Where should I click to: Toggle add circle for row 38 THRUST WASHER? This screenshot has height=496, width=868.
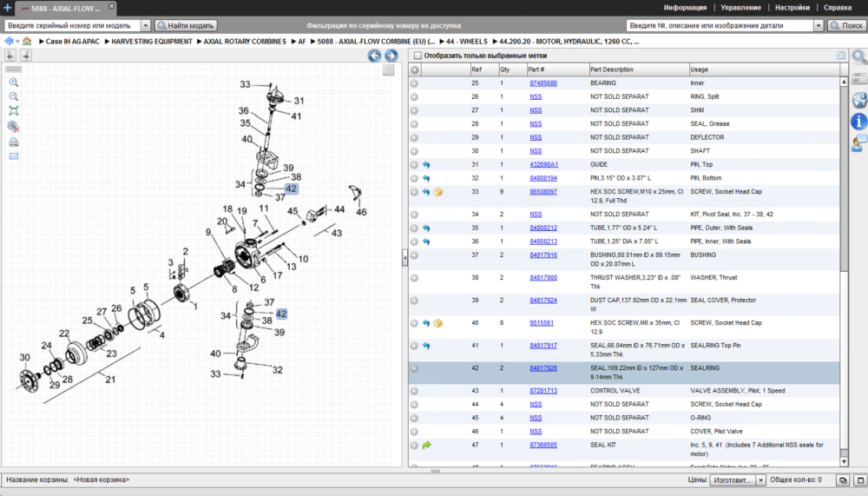(414, 278)
